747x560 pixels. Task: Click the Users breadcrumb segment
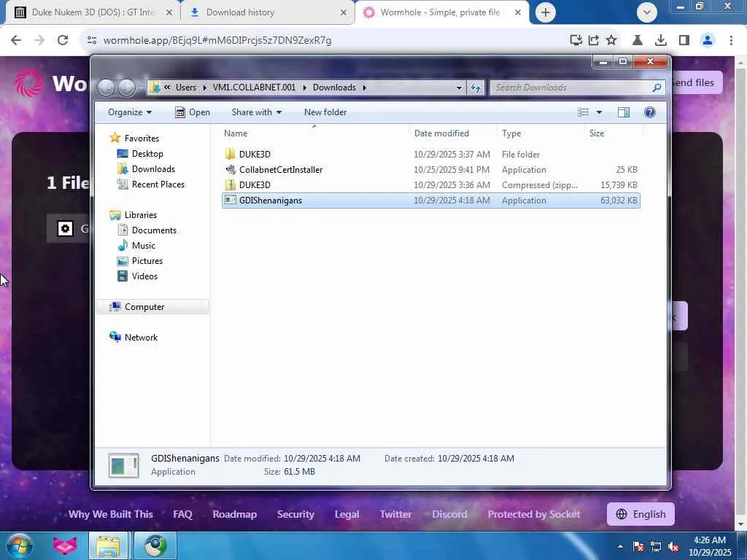point(186,87)
